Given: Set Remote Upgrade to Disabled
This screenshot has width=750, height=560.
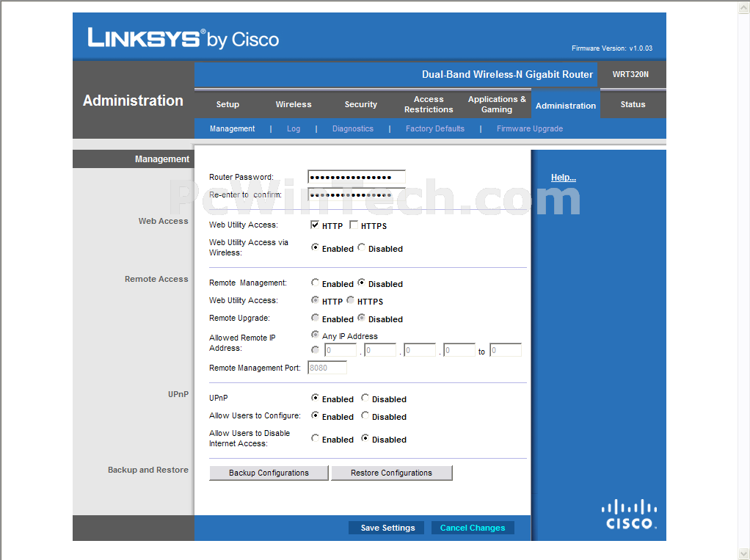Looking at the screenshot, I should click(x=361, y=318).
